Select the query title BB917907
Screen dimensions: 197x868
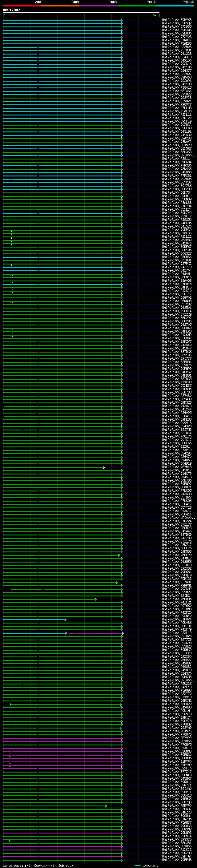[x=11, y=10]
